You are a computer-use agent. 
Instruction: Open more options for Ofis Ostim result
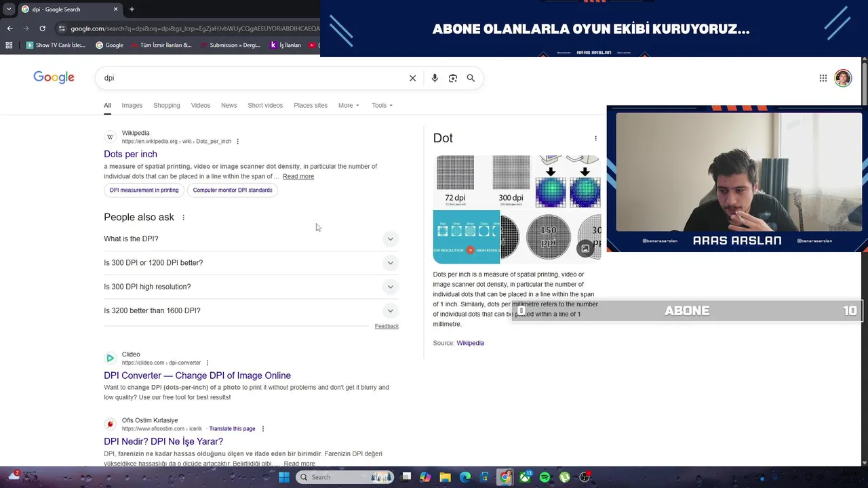click(263, 429)
